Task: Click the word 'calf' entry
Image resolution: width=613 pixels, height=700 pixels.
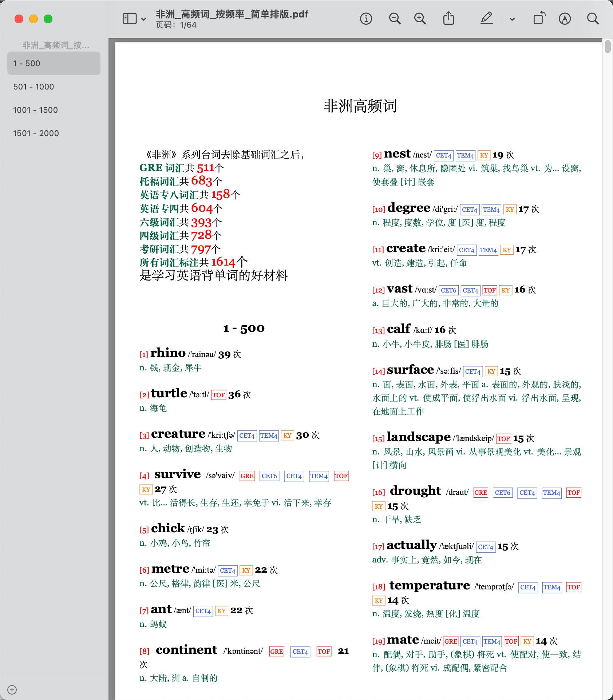Action: (399, 329)
